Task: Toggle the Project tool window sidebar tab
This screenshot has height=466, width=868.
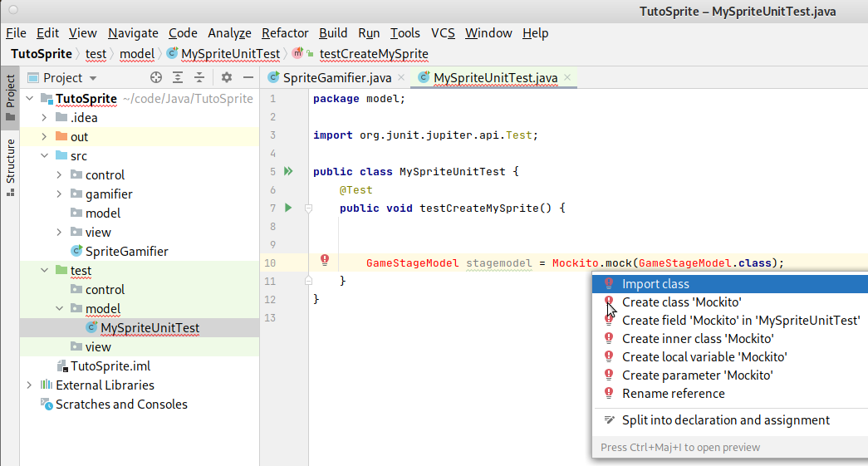Action: tap(10, 97)
